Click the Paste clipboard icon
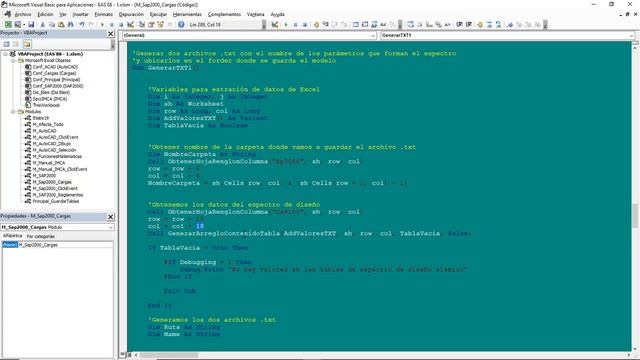Image resolution: width=640 pixels, height=360 pixels. 61,24
